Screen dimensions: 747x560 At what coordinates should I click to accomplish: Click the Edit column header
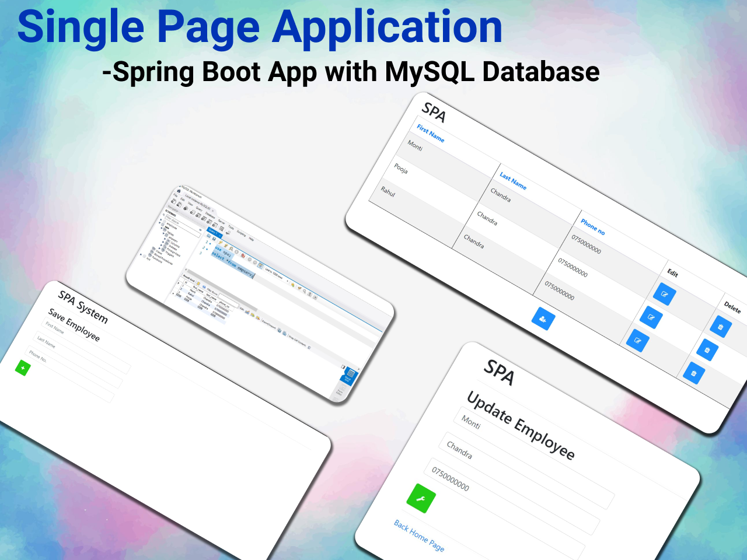673,273
